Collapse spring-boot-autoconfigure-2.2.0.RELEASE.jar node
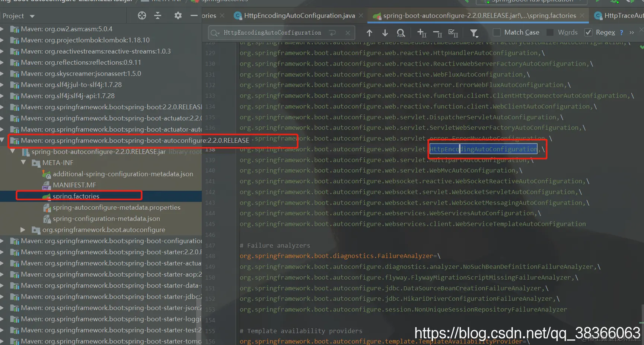Image resolution: width=644 pixels, height=345 pixels. [x=13, y=152]
